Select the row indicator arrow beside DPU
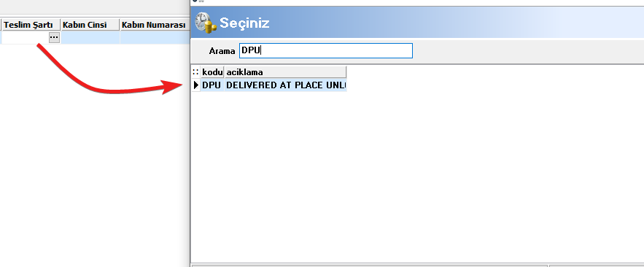This screenshot has width=644, height=267. (x=196, y=85)
